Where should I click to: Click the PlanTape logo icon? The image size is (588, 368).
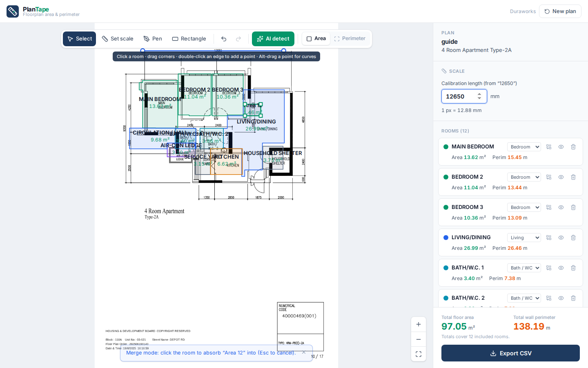[x=13, y=11]
